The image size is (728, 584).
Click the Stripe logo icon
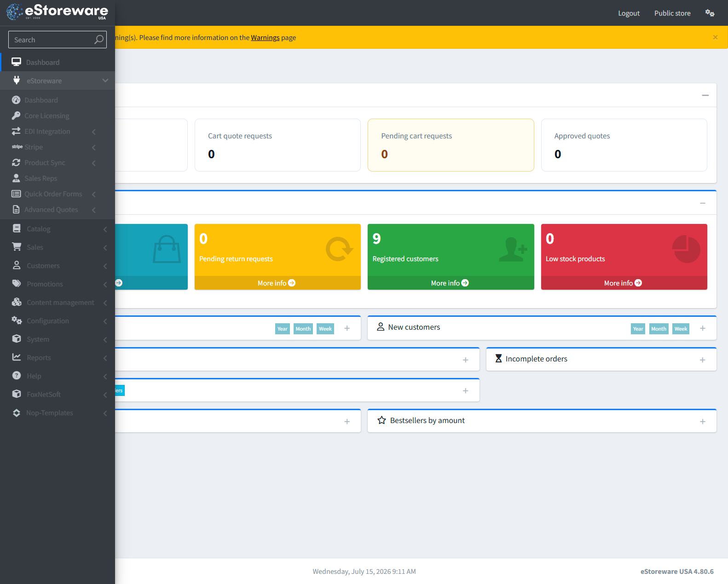click(17, 147)
